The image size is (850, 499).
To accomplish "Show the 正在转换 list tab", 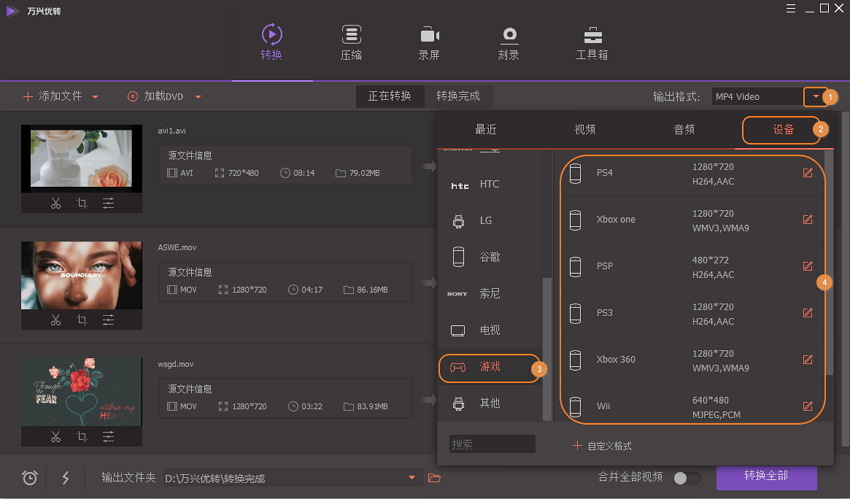I will coord(390,96).
